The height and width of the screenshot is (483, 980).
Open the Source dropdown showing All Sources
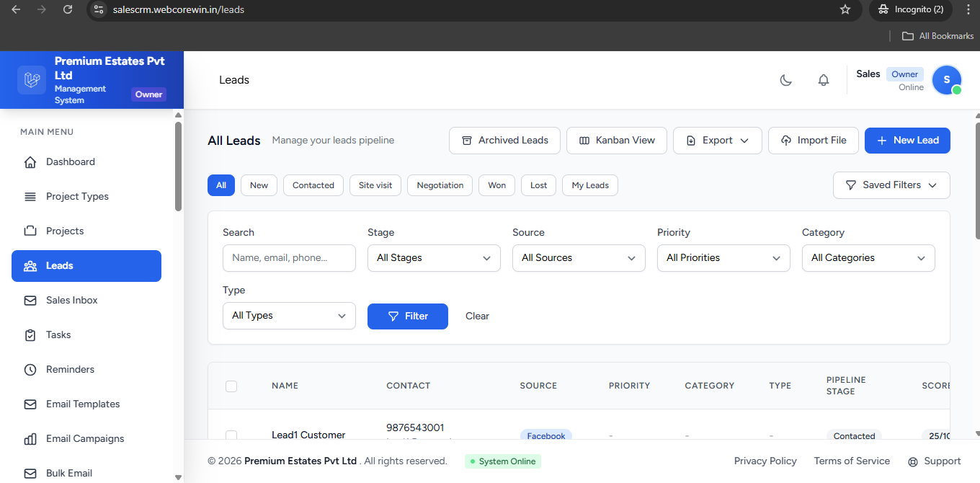tap(579, 258)
